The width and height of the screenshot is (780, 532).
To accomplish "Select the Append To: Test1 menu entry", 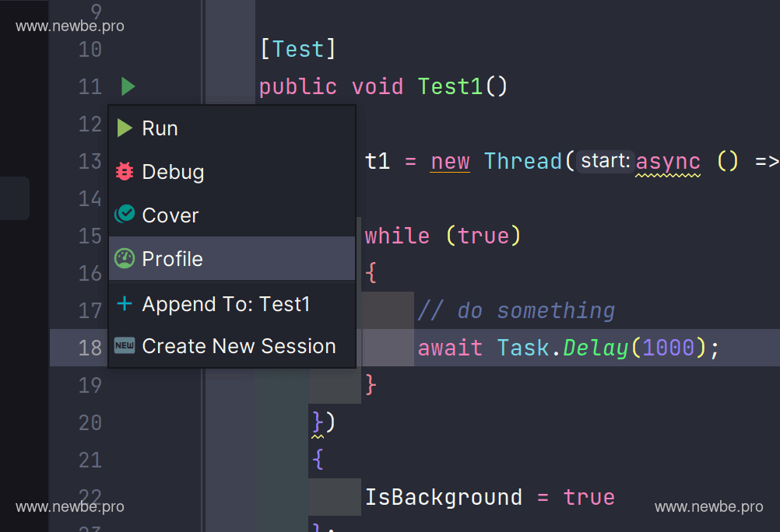I will (x=226, y=304).
